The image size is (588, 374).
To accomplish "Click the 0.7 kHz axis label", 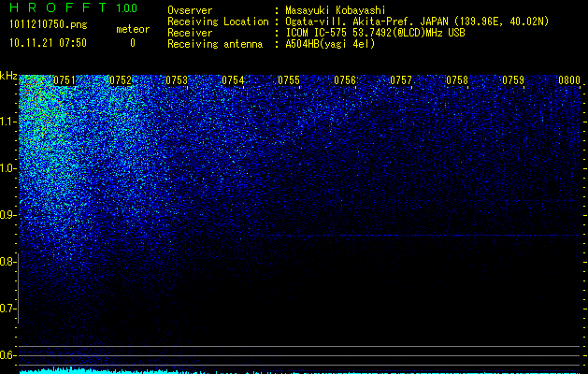I will pos(7,309).
